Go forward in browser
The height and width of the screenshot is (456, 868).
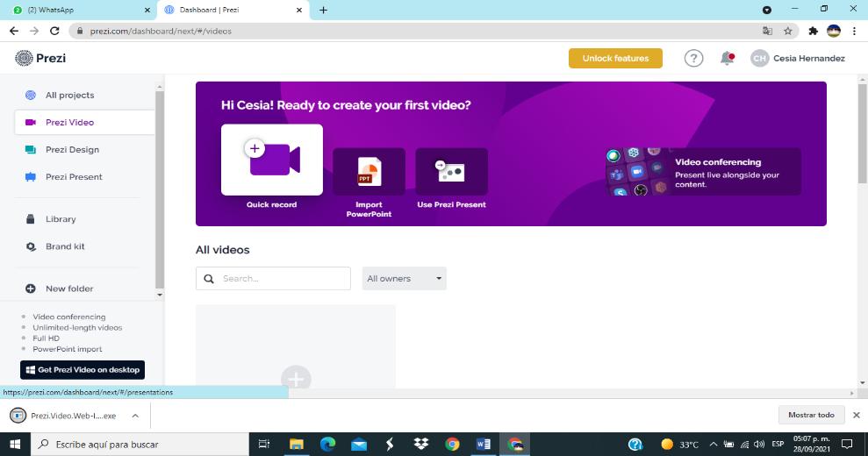point(34,31)
